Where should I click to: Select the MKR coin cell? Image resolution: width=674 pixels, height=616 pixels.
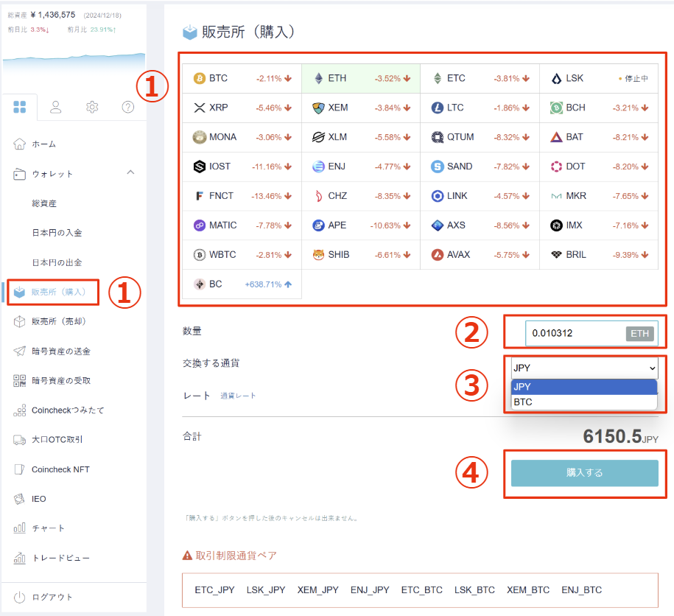pyautogui.click(x=599, y=196)
